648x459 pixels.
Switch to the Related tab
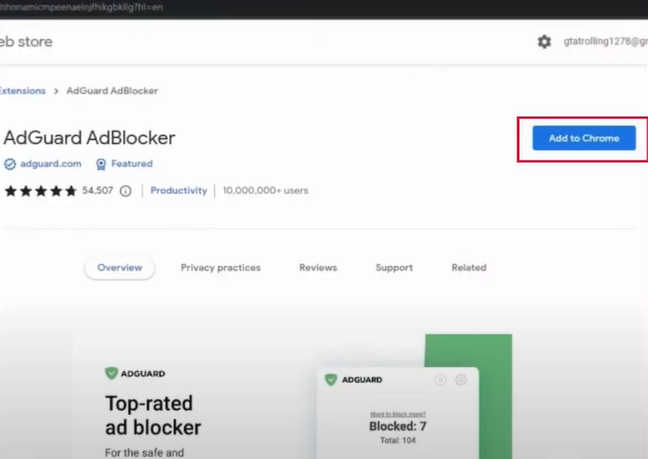469,268
